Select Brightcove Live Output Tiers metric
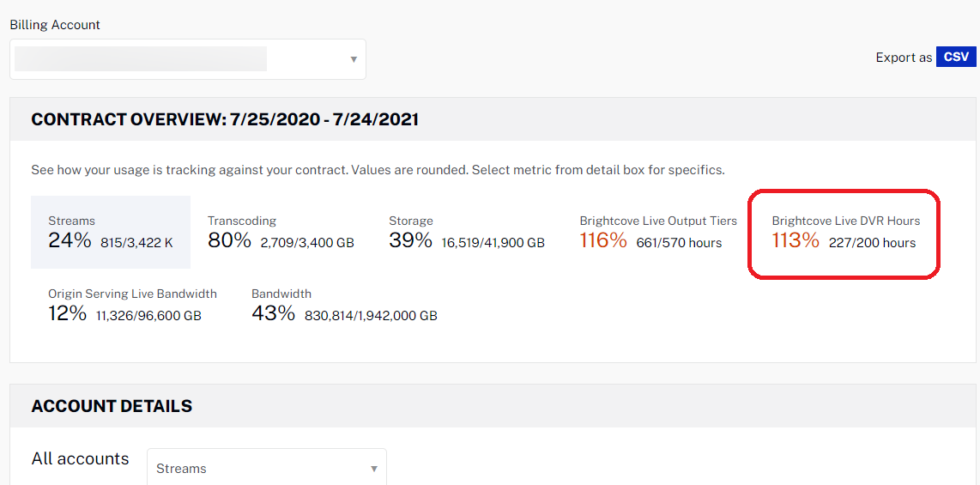The image size is (980, 485). [x=657, y=233]
